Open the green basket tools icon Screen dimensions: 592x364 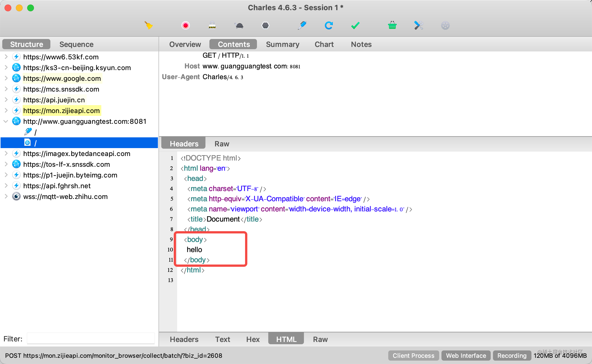tap(392, 25)
